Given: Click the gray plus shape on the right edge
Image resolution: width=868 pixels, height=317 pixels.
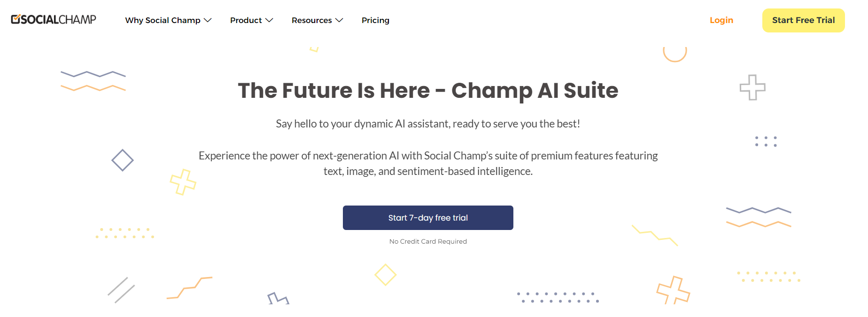Looking at the screenshot, I should click(x=752, y=87).
